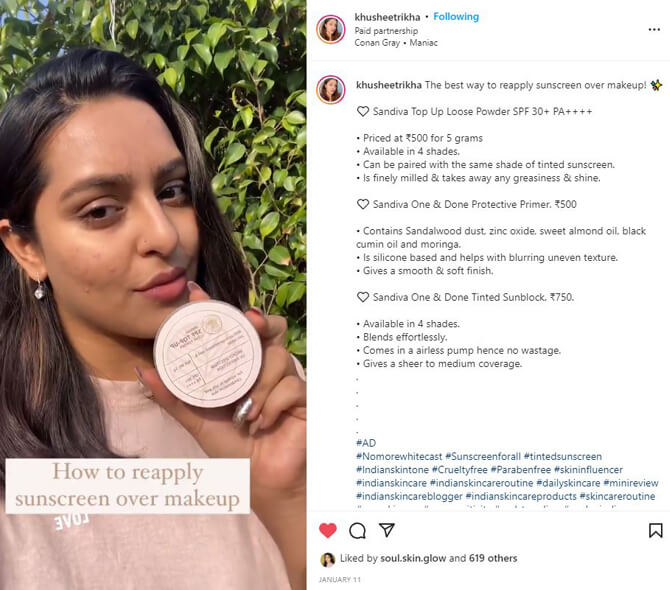Open the #tintedsunscreen hashtag
The height and width of the screenshot is (590, 670).
pos(562,456)
